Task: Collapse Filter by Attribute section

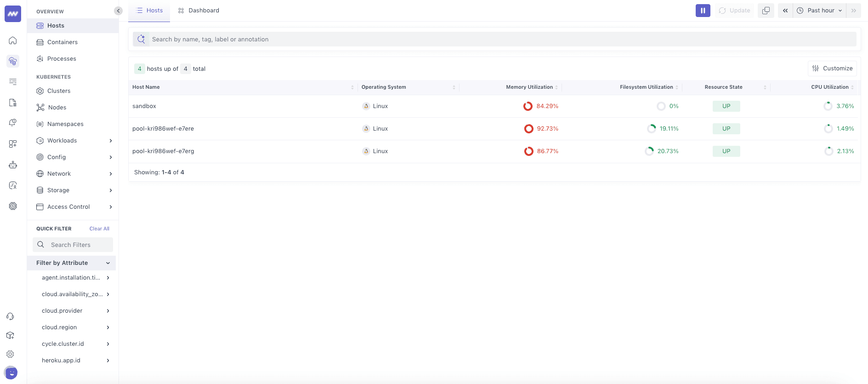Action: point(108,263)
